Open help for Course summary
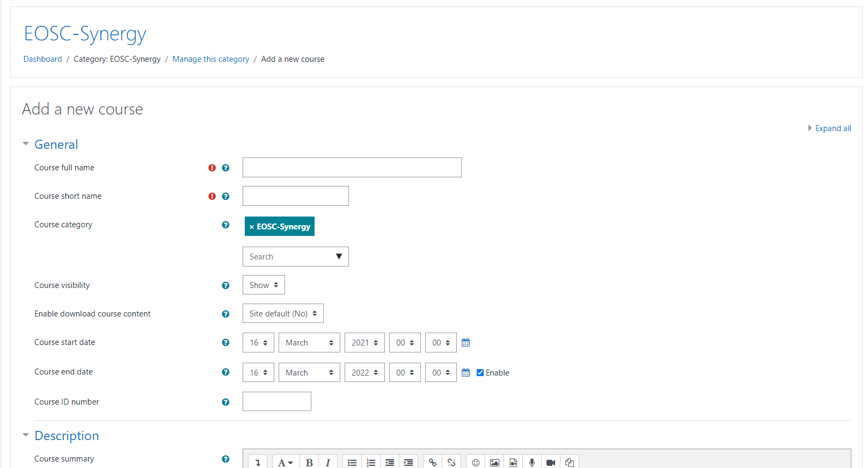The width and height of the screenshot is (868, 468). point(225,459)
